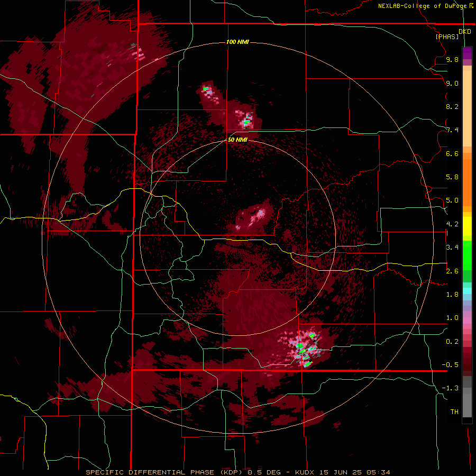Click the 100 NMI range ring label
Image resolution: width=476 pixels, height=476 pixels.
pos(237,42)
